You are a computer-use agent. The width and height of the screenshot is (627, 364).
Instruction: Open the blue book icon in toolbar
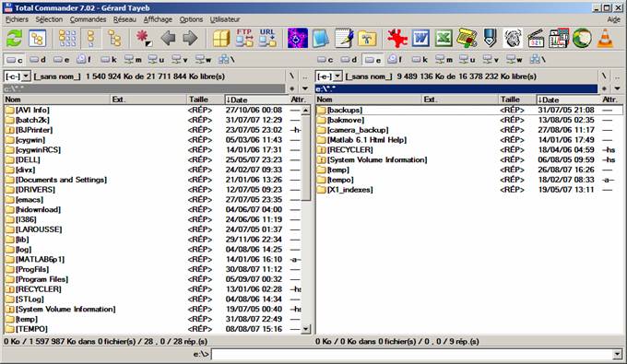pos(321,39)
